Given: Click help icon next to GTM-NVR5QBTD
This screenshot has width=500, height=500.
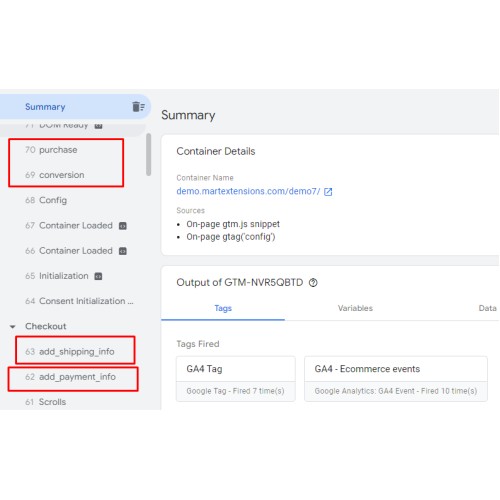Looking at the screenshot, I should [313, 283].
